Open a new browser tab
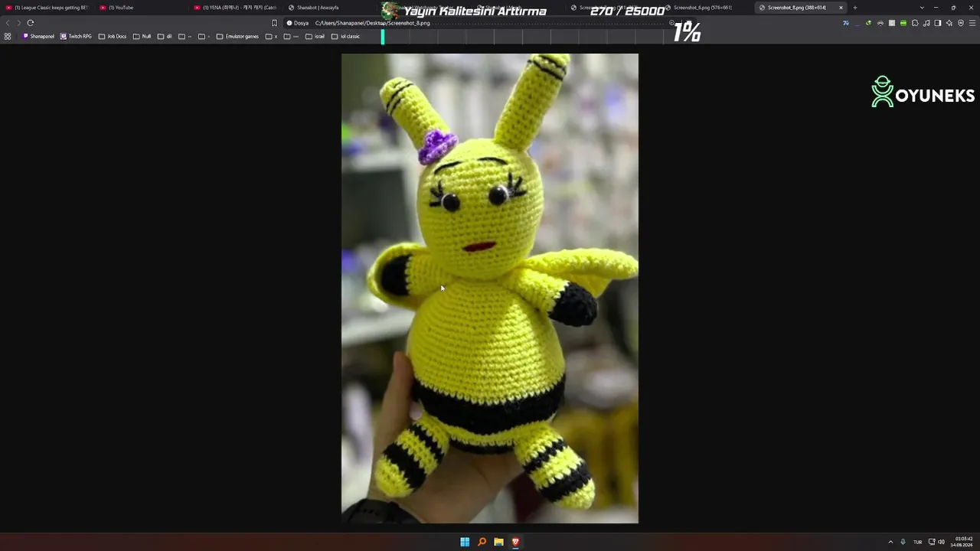 (855, 8)
